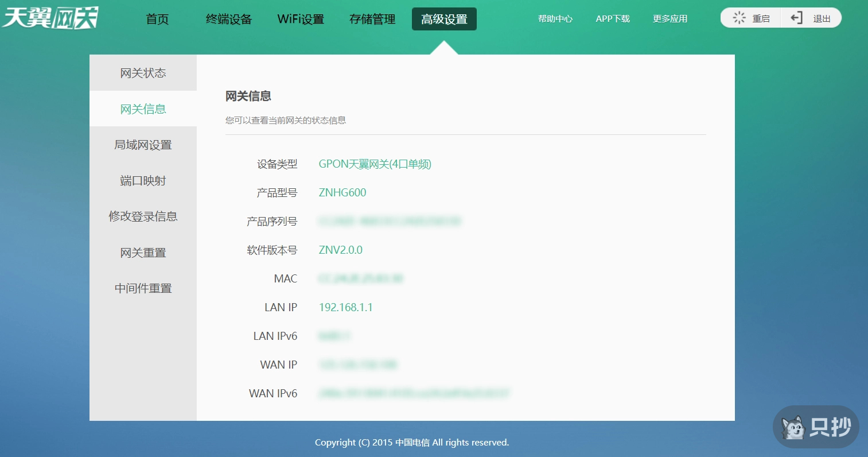Select 网关状态 in the sidebar
The height and width of the screenshot is (457, 868).
(x=143, y=73)
